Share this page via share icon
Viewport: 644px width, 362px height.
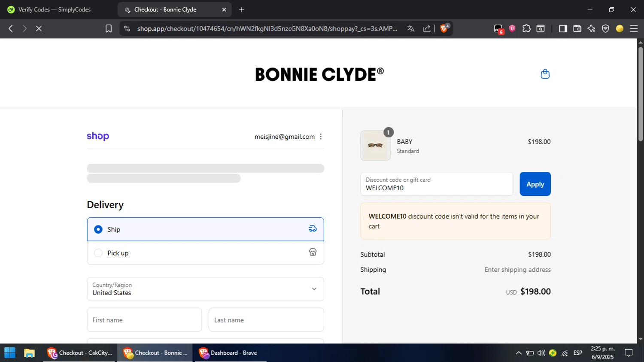(427, 28)
